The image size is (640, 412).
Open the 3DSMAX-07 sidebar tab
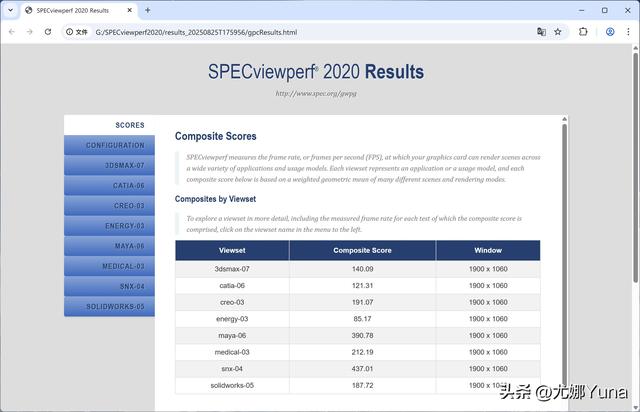click(x=109, y=165)
